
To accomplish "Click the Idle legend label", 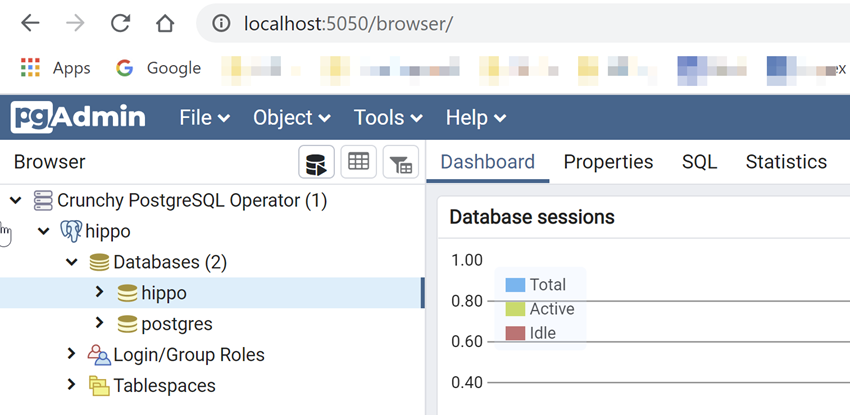I will 543,333.
